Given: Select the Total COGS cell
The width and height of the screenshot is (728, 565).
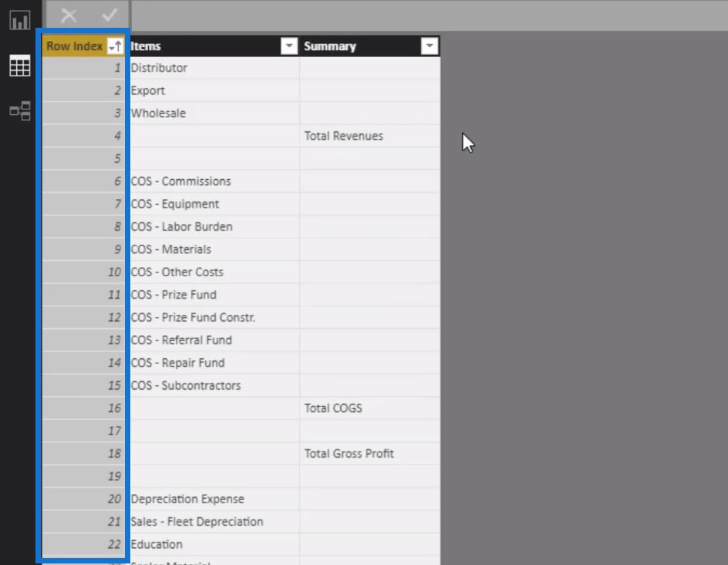Looking at the screenshot, I should [370, 408].
